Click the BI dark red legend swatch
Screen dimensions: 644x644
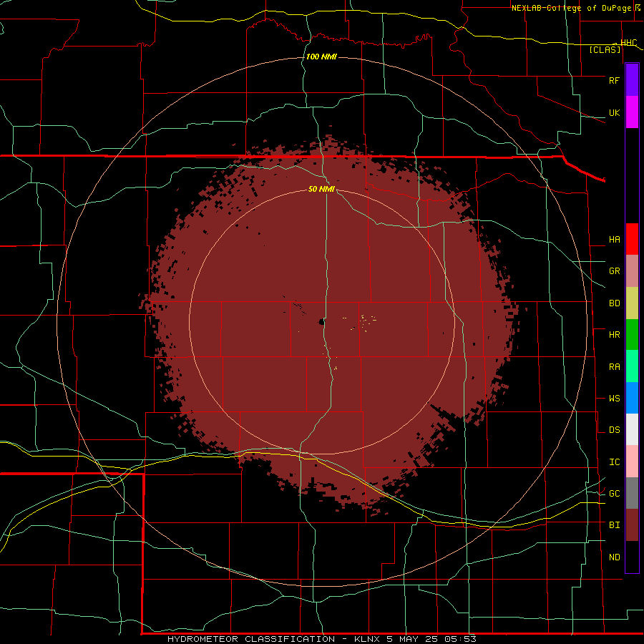(632, 525)
